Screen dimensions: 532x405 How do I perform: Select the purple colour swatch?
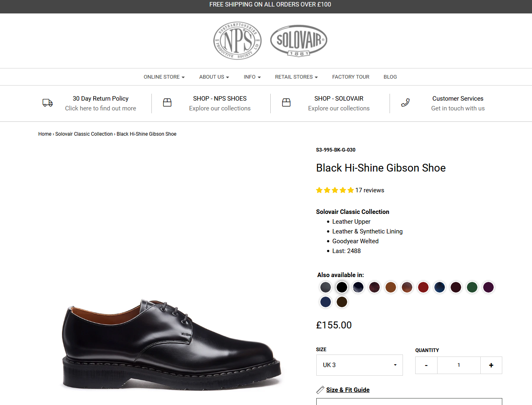(488, 287)
